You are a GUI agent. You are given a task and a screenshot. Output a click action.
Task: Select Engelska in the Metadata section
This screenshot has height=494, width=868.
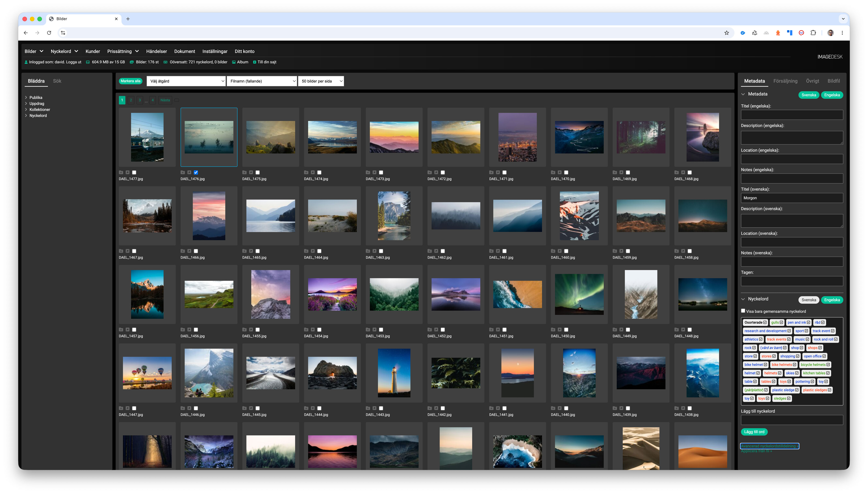pos(832,95)
